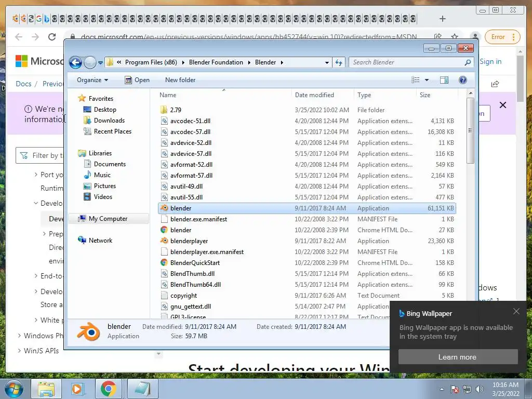This screenshot has width=532, height=399.
Task: Open Explorer help icon
Action: tap(462, 80)
